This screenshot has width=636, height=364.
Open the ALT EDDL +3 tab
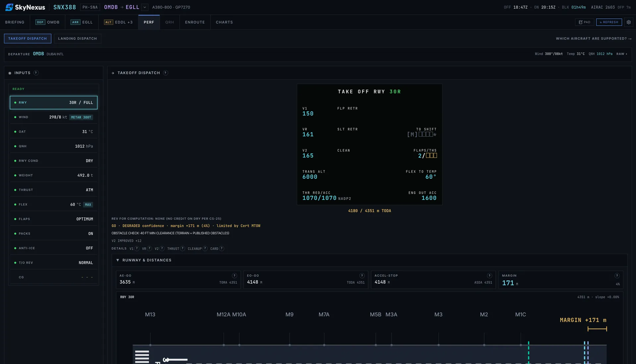[118, 22]
